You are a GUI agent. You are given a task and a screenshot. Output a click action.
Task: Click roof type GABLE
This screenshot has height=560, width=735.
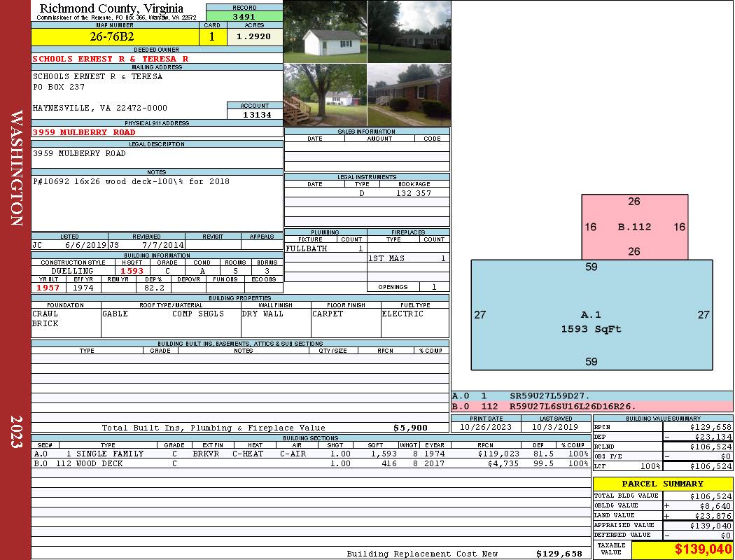115,314
